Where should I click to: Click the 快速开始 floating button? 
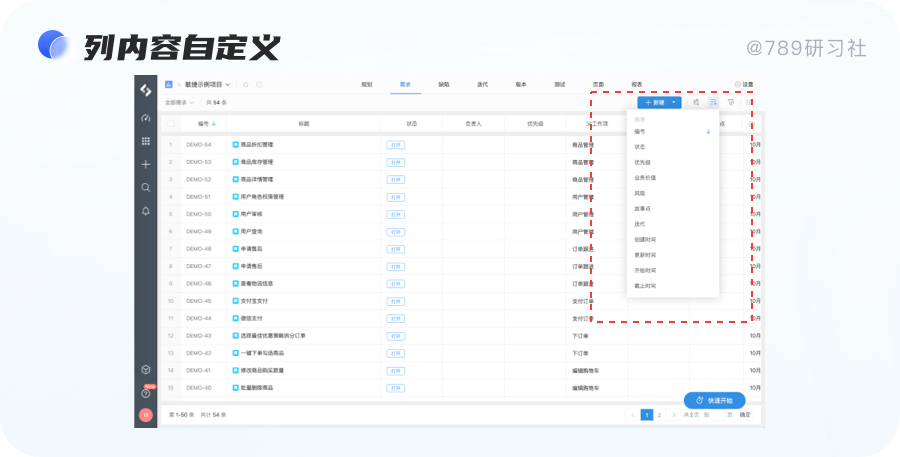click(715, 400)
